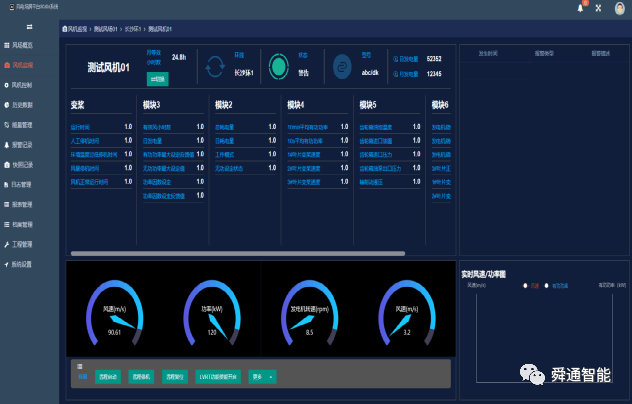Click the 模块3 module heading

click(x=152, y=105)
